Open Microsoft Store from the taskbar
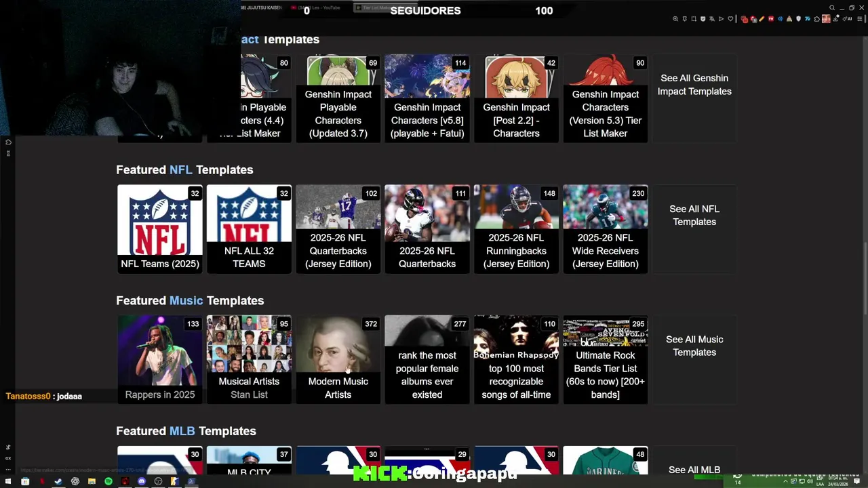 pyautogui.click(x=25, y=481)
